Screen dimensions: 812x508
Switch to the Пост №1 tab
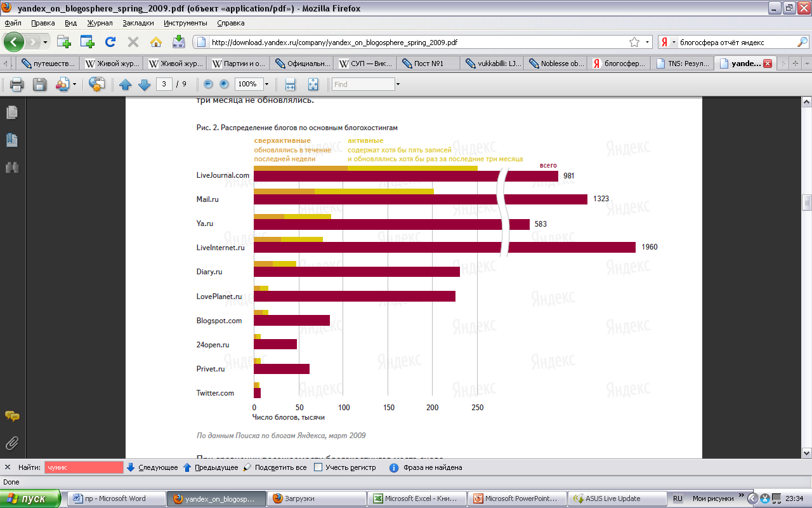(x=429, y=63)
